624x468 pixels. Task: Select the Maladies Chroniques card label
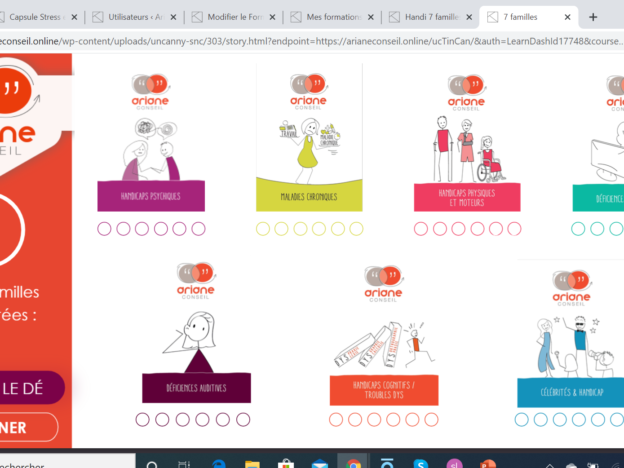tap(309, 196)
